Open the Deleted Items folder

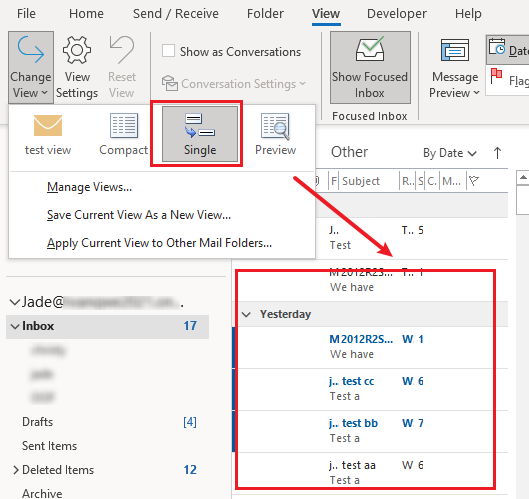coord(58,470)
